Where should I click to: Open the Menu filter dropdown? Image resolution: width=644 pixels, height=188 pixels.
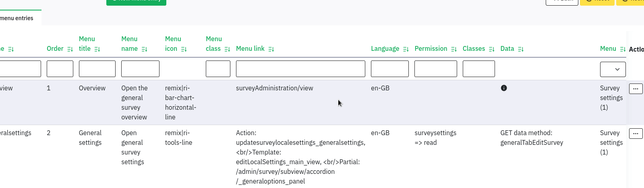coord(613,69)
